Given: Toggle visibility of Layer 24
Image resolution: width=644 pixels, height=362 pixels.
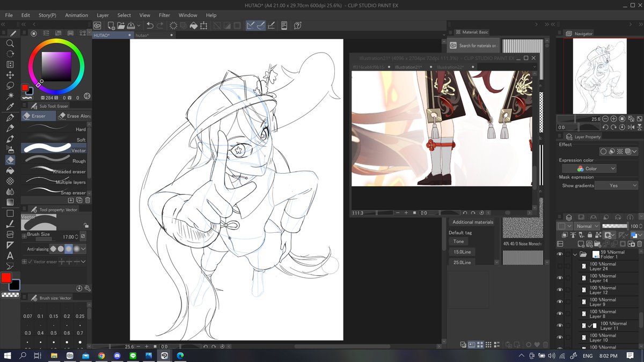Looking at the screenshot, I should point(560,266).
